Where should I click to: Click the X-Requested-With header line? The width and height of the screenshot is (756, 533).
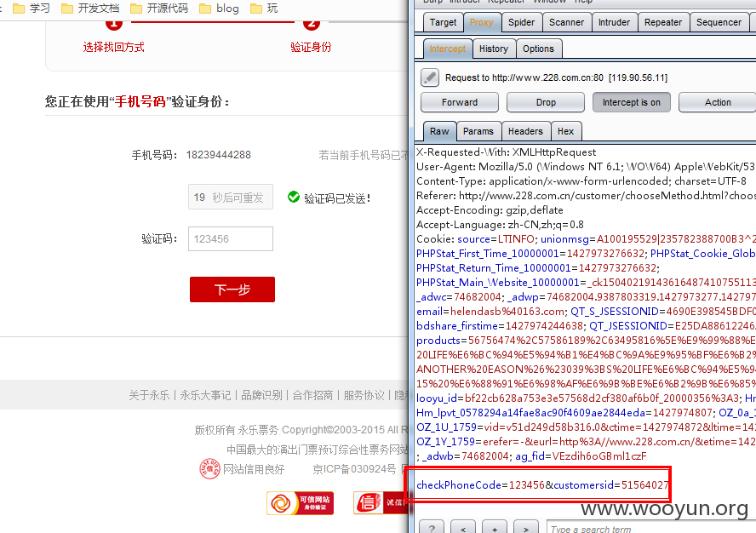pos(507,152)
